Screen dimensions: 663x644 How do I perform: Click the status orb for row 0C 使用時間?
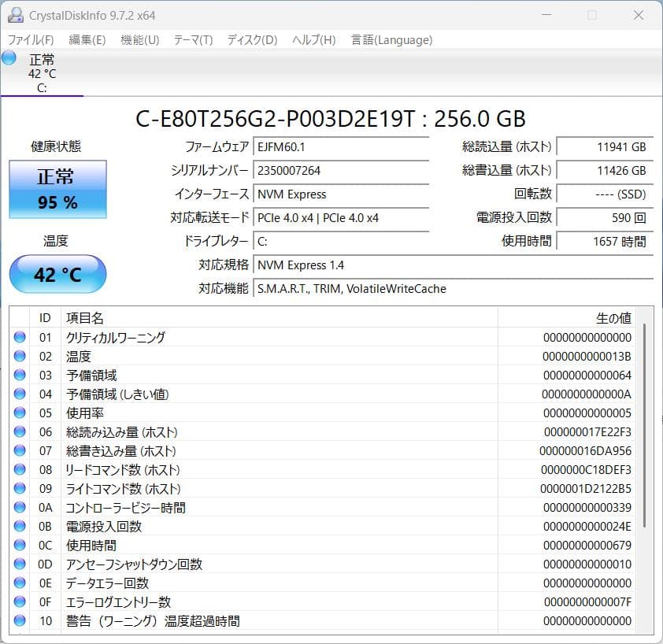[x=20, y=545]
